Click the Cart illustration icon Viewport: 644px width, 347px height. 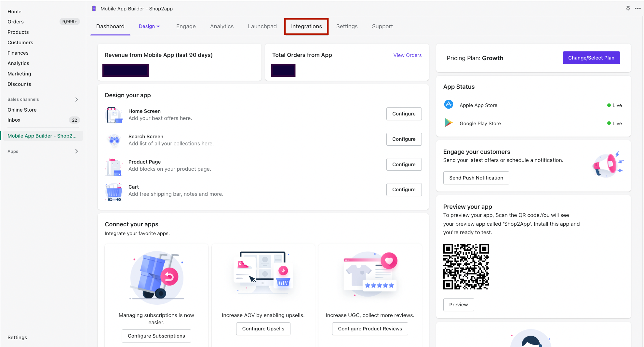(x=114, y=192)
